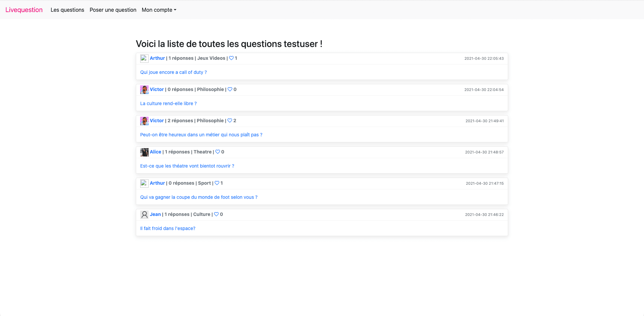The width and height of the screenshot is (644, 316).
Task: Click Arthur's avatar on the call of duty question
Action: 144,58
